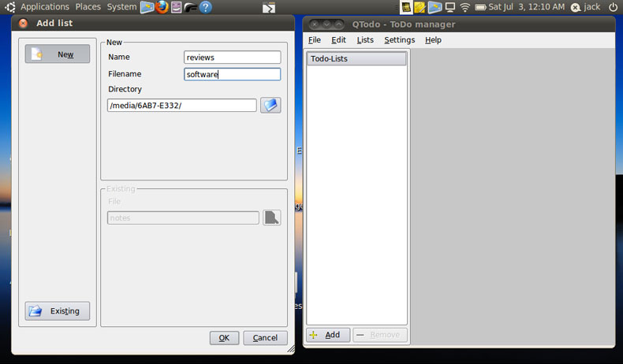This screenshot has width=623, height=364.
Task: Open the help question mark launcher
Action: [x=205, y=7]
